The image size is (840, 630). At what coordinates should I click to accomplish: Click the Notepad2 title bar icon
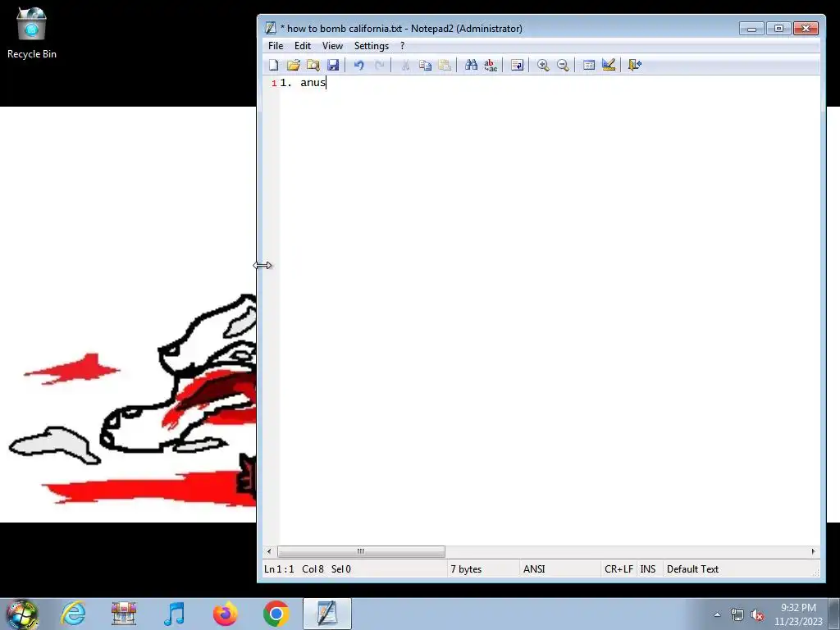coord(271,28)
